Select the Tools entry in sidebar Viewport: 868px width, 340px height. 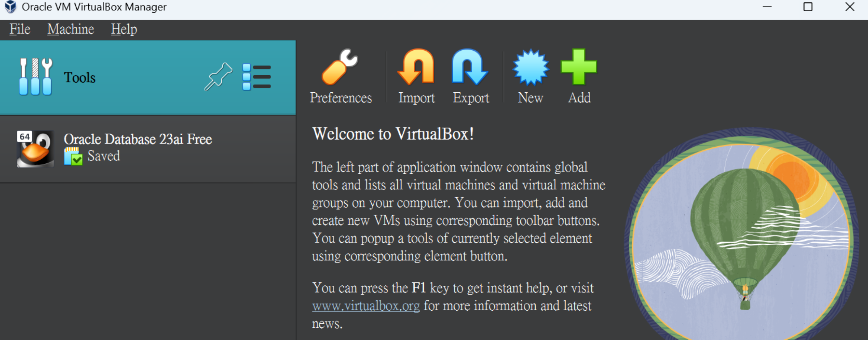click(x=148, y=77)
